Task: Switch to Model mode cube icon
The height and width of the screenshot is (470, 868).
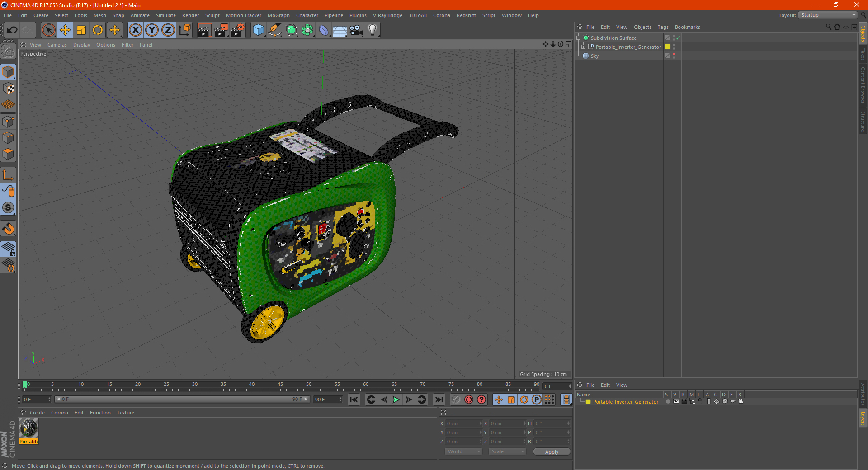Action: click(9, 72)
